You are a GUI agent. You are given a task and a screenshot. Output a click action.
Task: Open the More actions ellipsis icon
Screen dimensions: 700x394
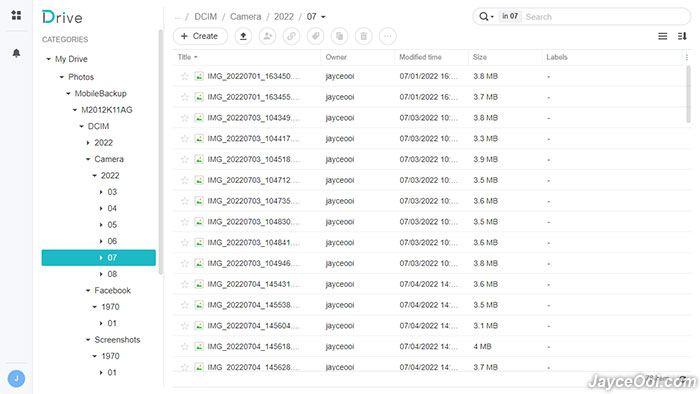[388, 36]
